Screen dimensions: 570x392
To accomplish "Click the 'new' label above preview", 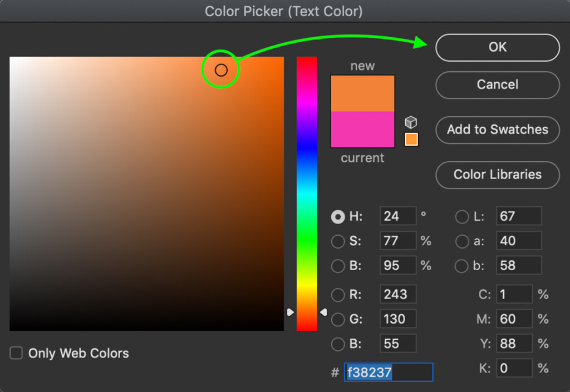I will click(x=362, y=66).
